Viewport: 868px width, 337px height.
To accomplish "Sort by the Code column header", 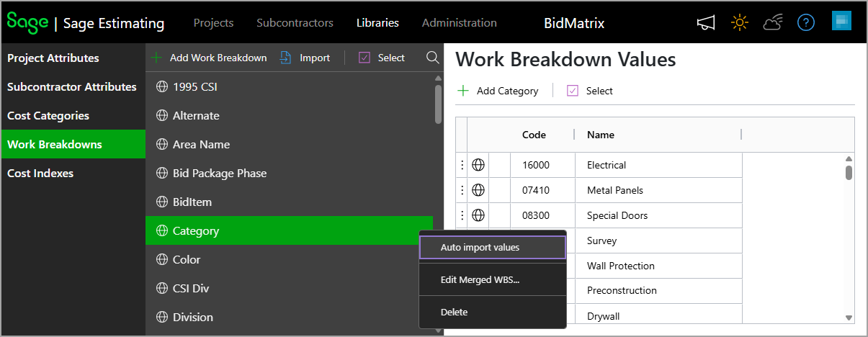I will coord(534,135).
